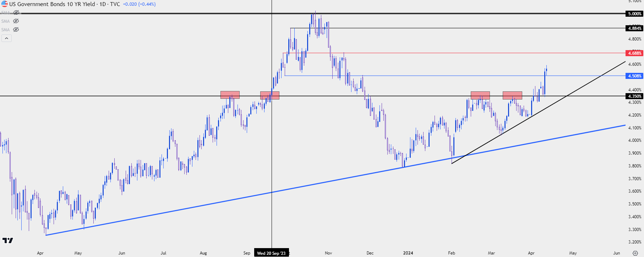
Task: Click the 4.600% price axis tick
Action: (x=635, y=64)
